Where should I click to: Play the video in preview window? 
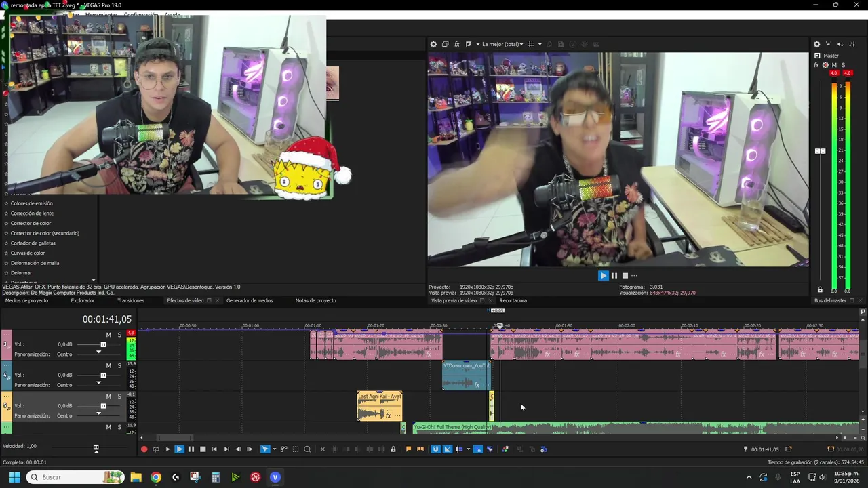click(603, 275)
